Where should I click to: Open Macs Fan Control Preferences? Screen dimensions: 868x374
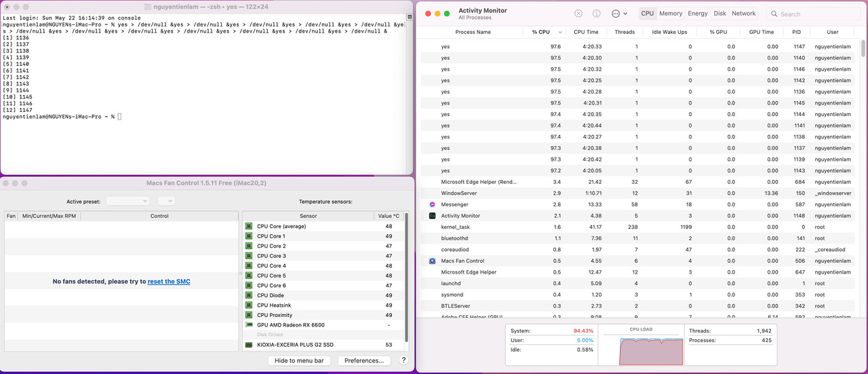365,360
